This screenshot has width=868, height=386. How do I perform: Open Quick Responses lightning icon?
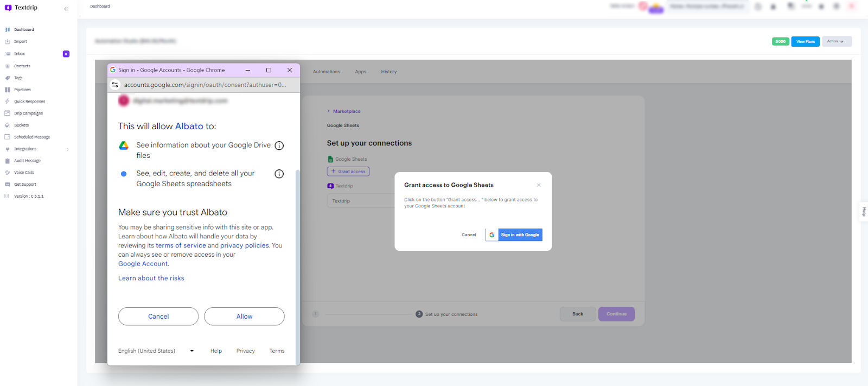8,102
